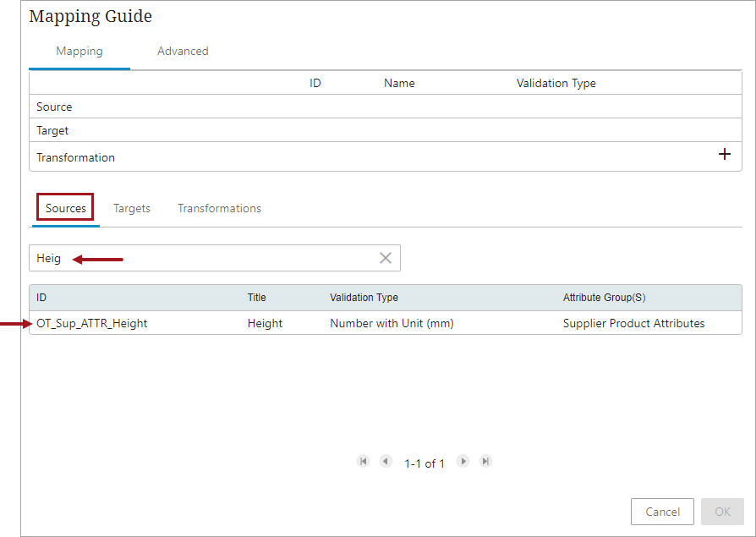Clear the search field with the X icon

tap(386, 259)
